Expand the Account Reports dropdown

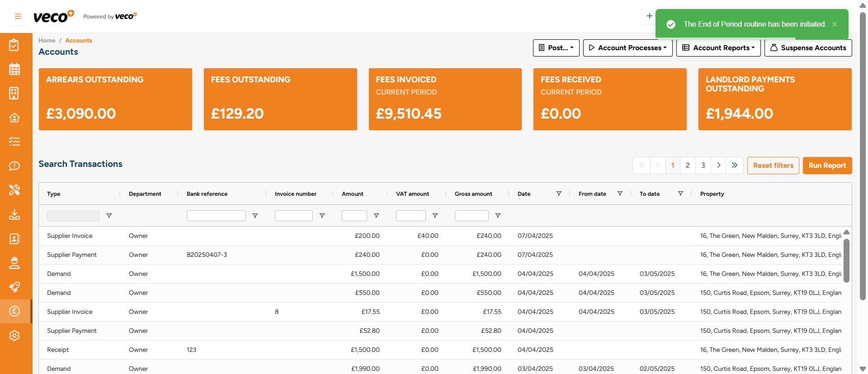(x=718, y=48)
